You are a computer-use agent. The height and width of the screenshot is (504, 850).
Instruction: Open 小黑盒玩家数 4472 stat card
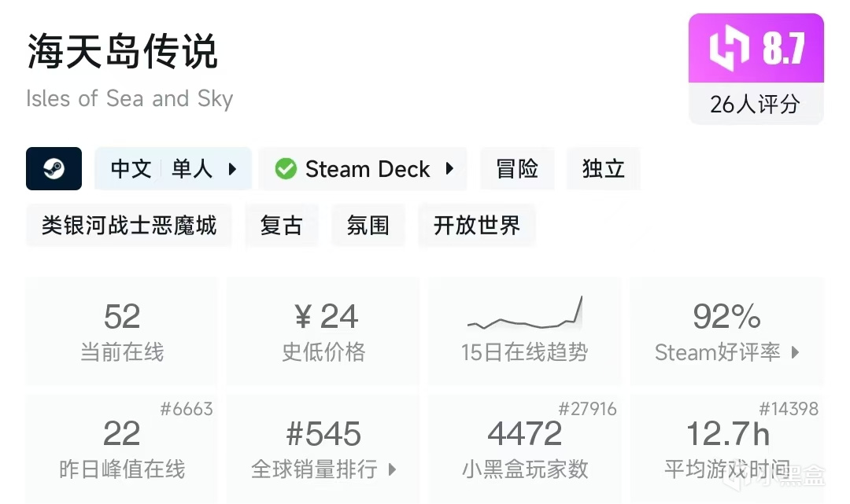(x=524, y=448)
